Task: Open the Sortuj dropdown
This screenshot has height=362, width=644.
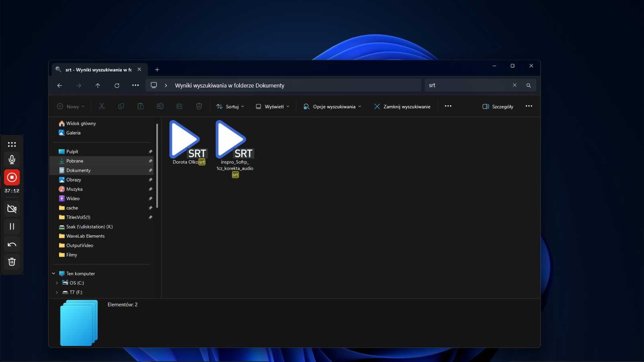Action: point(230,107)
